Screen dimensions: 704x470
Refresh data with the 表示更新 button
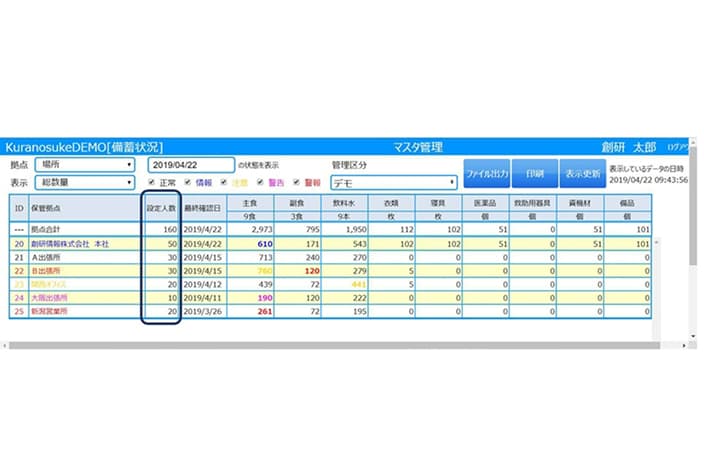point(582,174)
